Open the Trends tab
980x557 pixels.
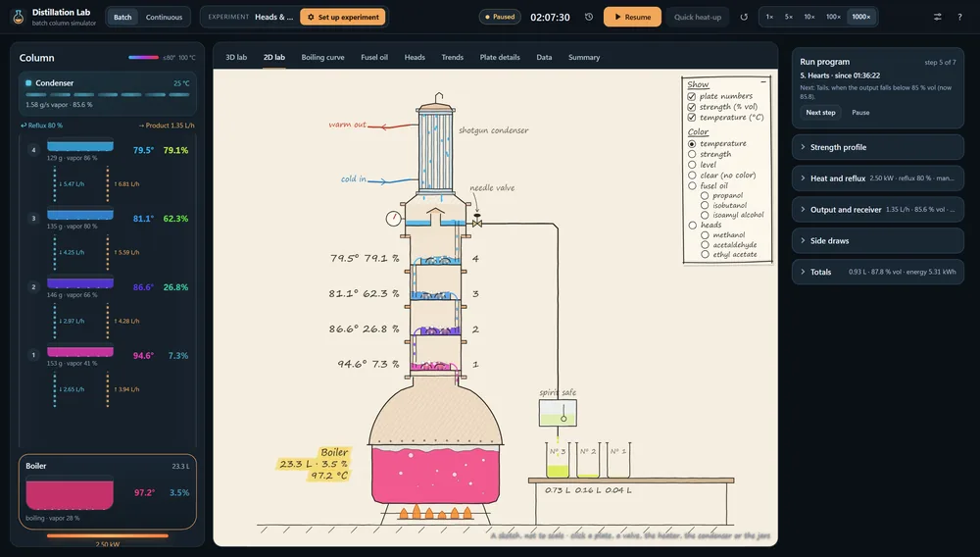tap(453, 57)
